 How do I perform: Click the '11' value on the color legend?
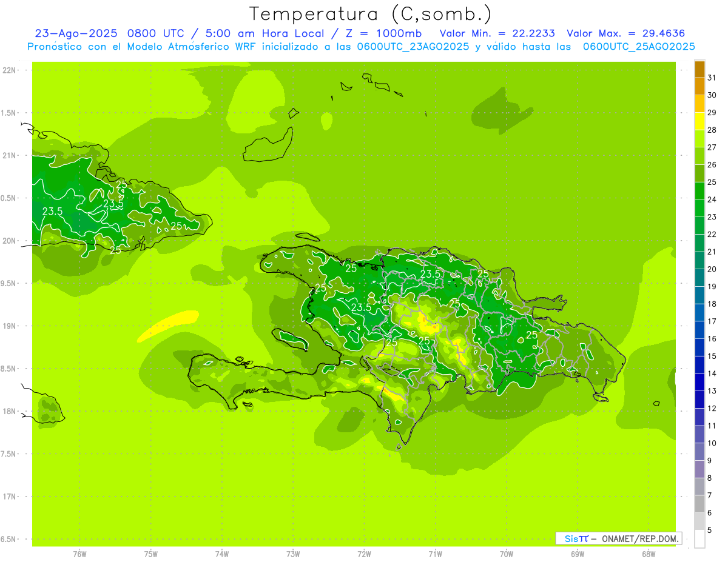click(712, 426)
